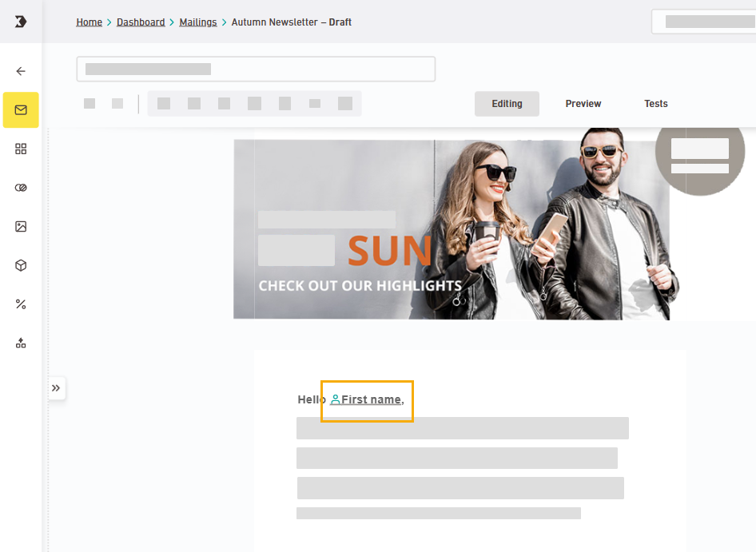
Task: Switch to the Preview tab
Action: (x=583, y=104)
